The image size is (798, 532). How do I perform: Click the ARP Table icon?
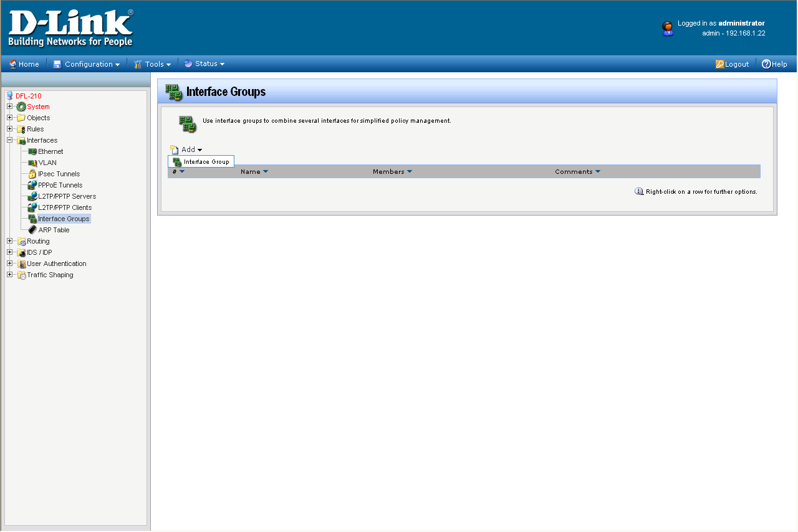32,230
